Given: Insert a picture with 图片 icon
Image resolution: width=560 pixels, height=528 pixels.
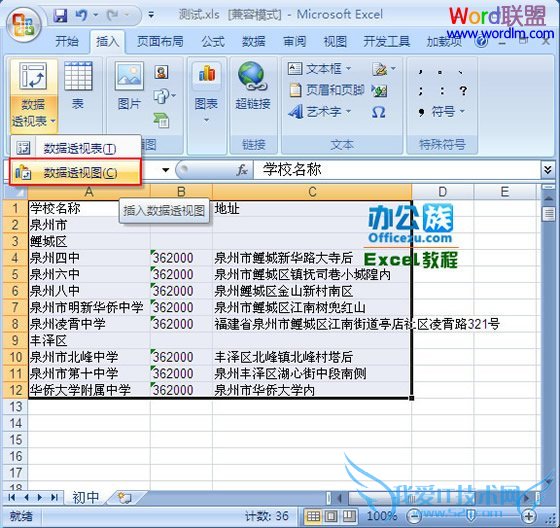Looking at the screenshot, I should point(129,76).
